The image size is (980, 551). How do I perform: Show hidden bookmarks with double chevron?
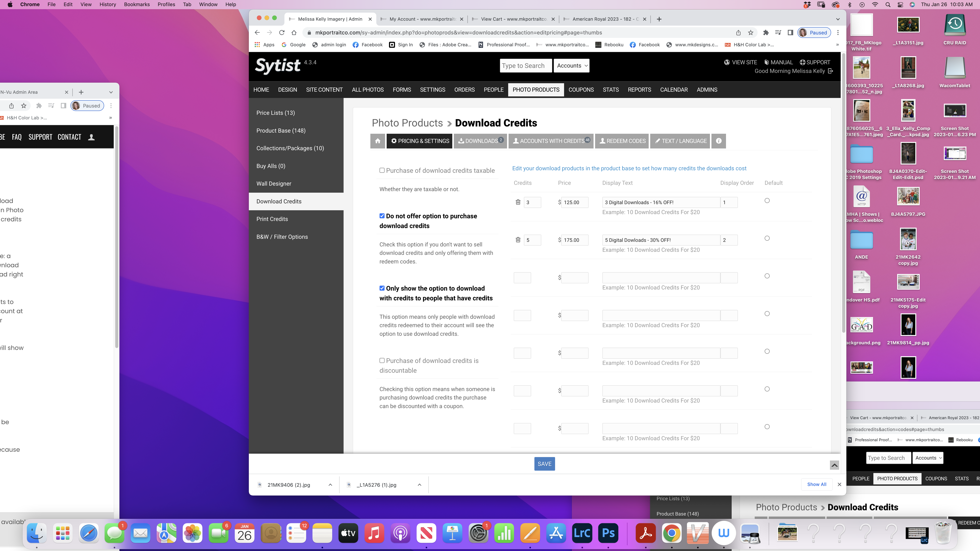coord(837,45)
